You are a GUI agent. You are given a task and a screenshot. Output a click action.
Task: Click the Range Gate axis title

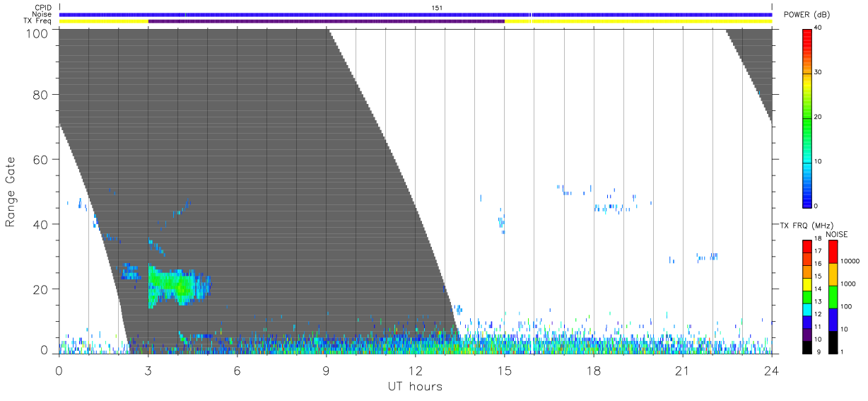coord(11,191)
